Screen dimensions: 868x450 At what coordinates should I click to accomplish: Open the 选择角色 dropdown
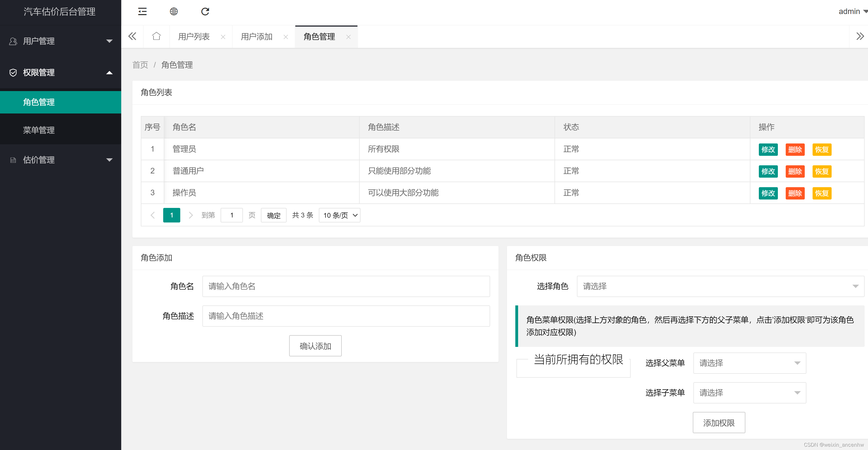click(x=720, y=286)
